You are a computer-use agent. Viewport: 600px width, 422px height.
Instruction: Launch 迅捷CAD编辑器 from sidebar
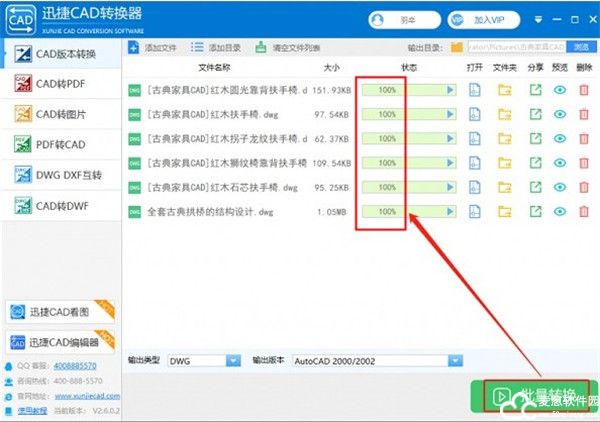[x=60, y=342]
